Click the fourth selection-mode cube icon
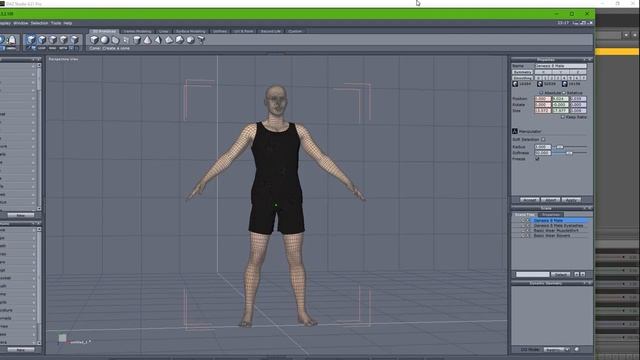This screenshot has height=360, width=640. (x=64, y=40)
